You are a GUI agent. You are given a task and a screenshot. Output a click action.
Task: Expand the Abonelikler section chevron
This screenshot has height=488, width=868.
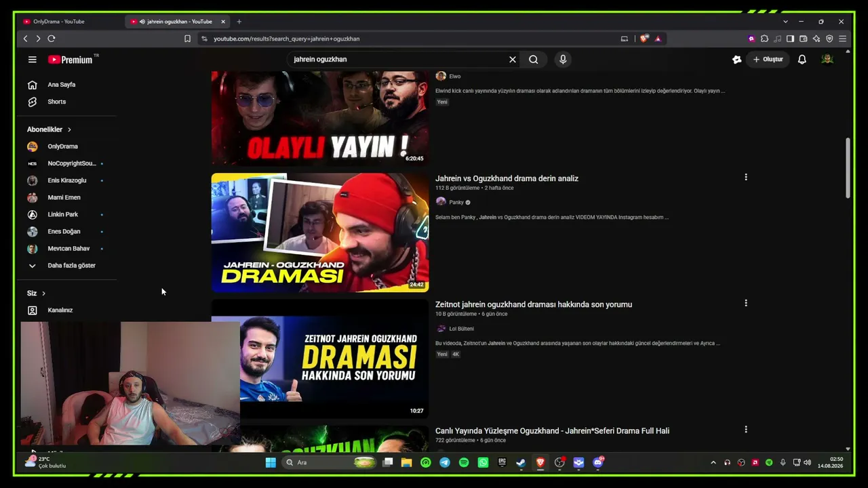click(69, 129)
